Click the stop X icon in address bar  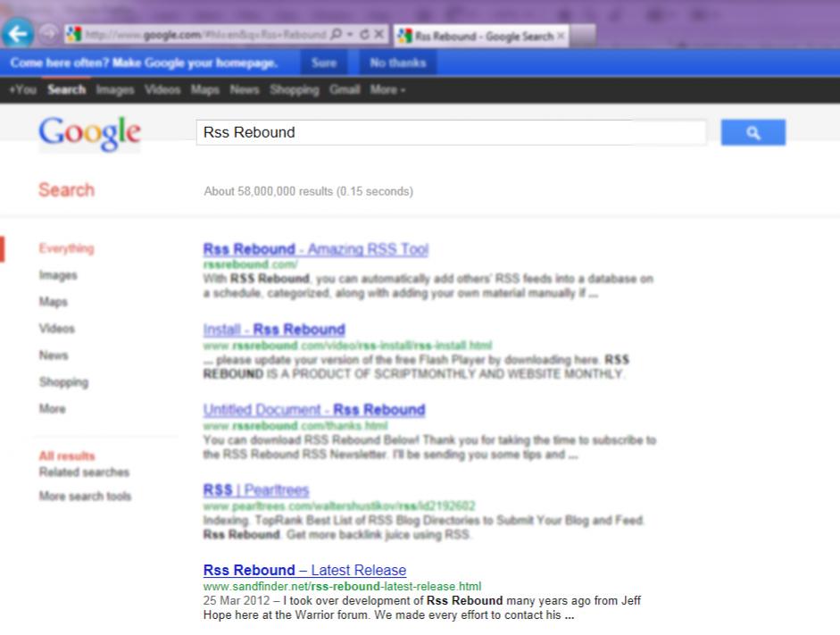(378, 34)
